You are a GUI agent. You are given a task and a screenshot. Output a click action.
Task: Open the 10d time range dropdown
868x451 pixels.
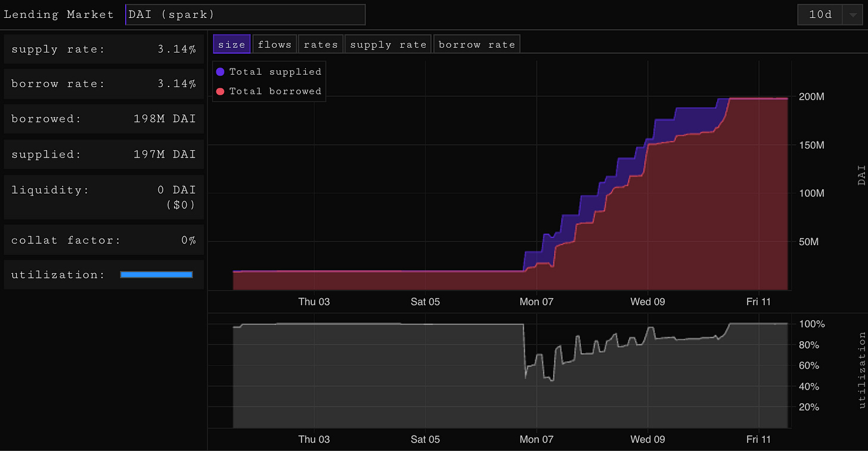pyautogui.click(x=830, y=15)
